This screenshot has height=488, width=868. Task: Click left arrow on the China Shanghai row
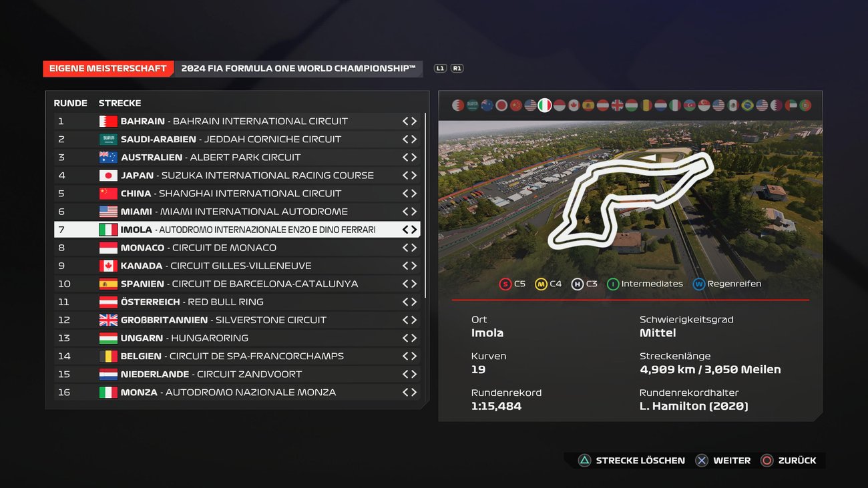pyautogui.click(x=405, y=194)
